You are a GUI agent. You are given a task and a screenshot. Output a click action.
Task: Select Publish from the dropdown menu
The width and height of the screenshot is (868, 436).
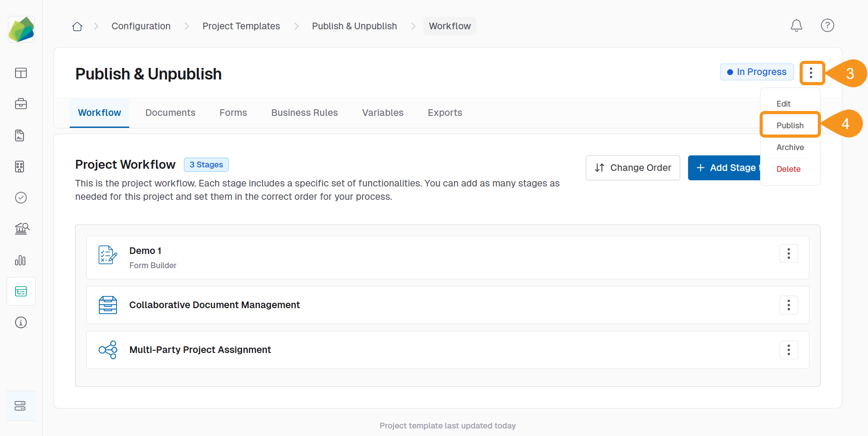click(x=790, y=126)
